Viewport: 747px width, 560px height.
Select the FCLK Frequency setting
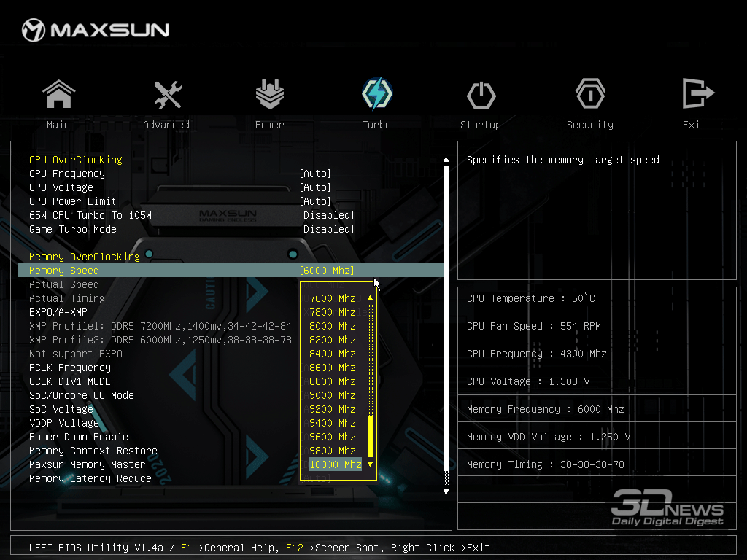click(x=70, y=367)
